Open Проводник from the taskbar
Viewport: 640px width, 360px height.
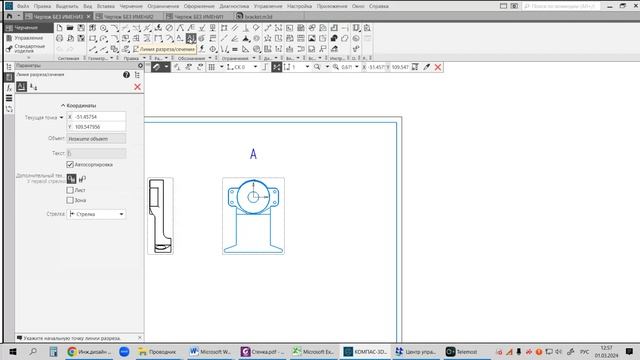tap(158, 351)
